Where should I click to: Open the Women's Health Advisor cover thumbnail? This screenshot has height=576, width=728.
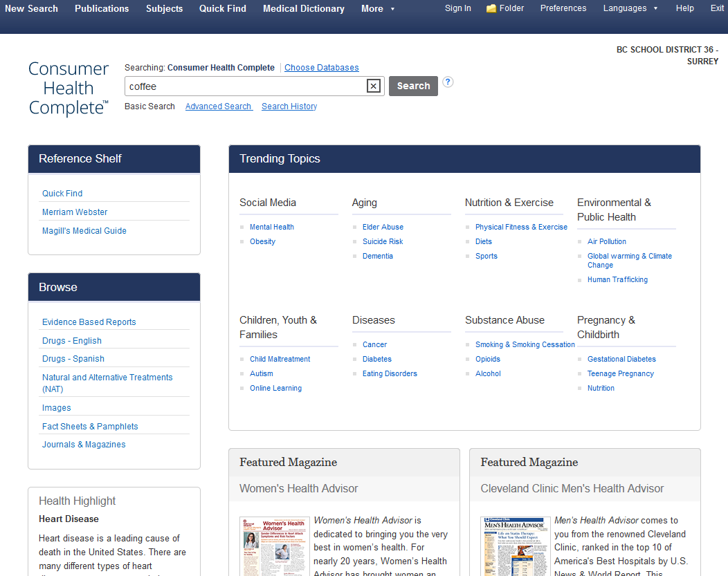pyautogui.click(x=275, y=546)
